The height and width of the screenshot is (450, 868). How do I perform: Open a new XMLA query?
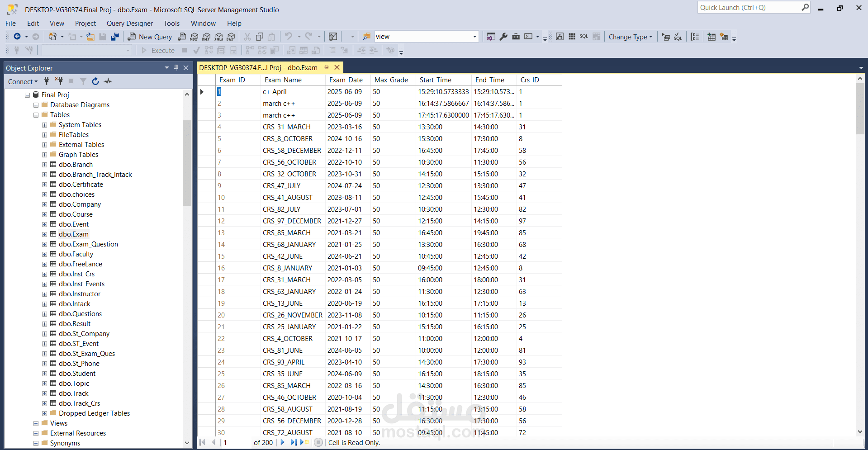coord(219,37)
